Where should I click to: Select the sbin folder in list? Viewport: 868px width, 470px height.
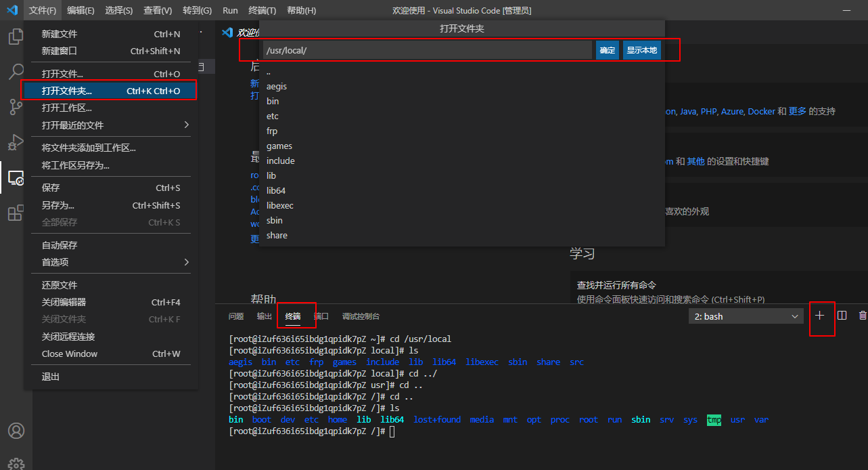point(462,220)
